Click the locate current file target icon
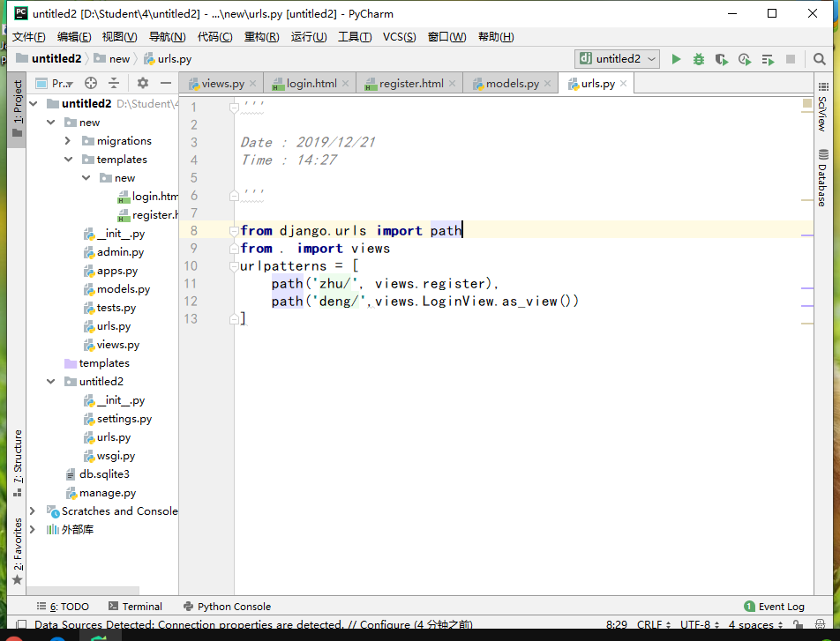 pos(90,83)
